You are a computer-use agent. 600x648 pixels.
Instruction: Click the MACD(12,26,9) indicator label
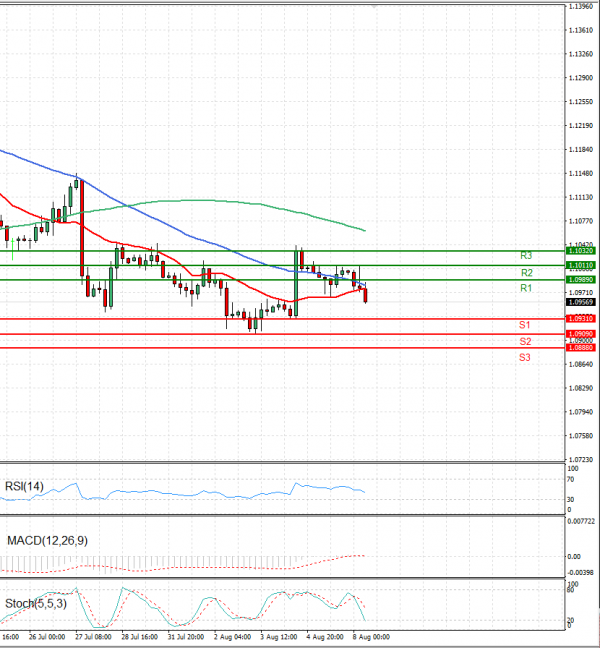click(x=47, y=541)
